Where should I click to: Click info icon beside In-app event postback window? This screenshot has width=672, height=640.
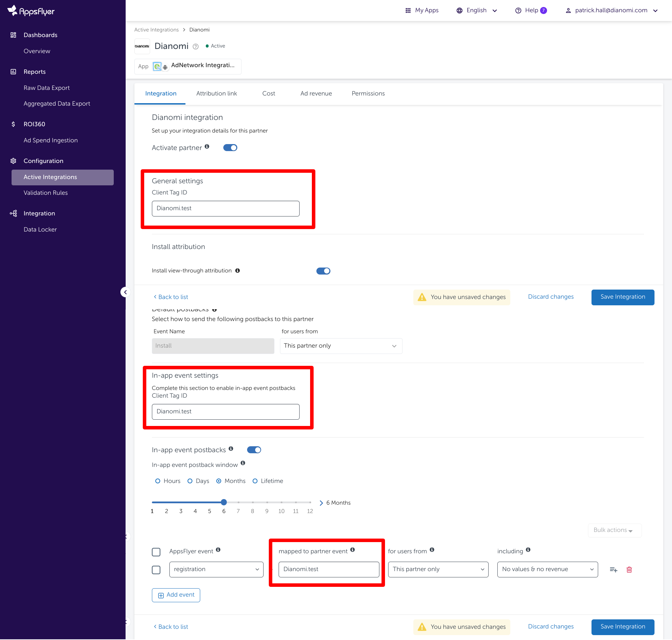[x=243, y=463]
